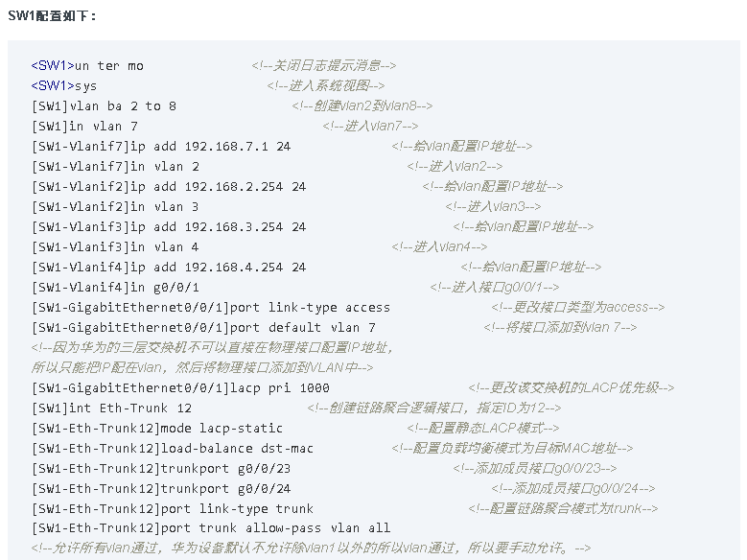Click the 'ip add 192.168.3.254 24' command

pos(218,227)
